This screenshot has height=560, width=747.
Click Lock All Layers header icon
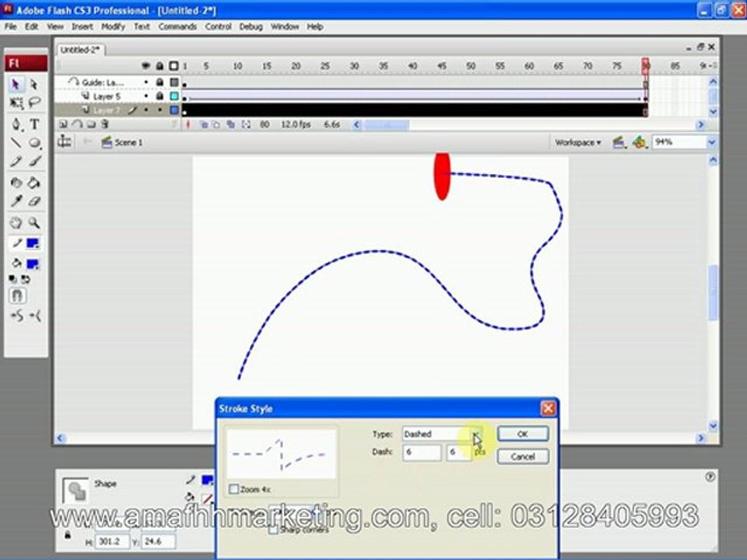pos(160,65)
